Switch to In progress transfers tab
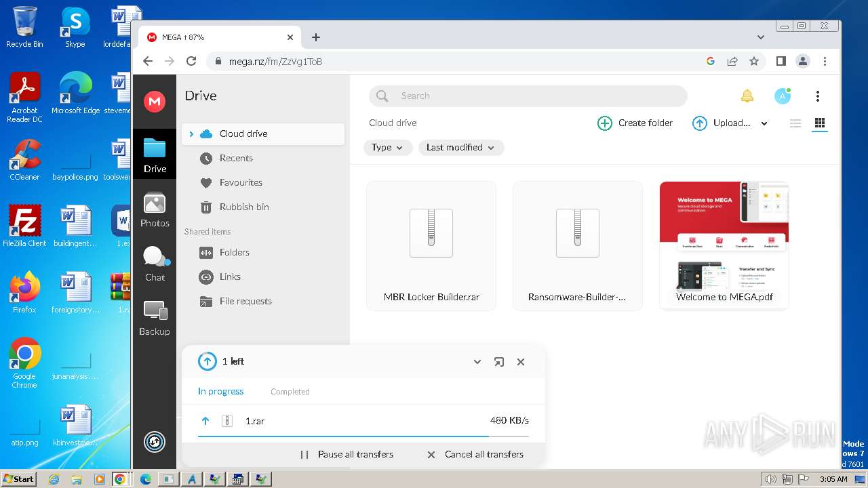This screenshot has width=868, height=488. coord(220,391)
